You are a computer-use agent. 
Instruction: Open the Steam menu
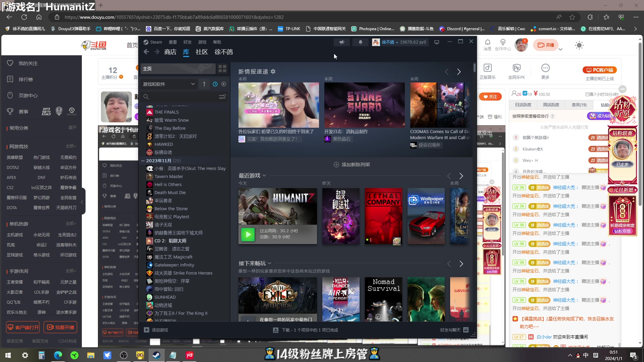[x=153, y=42]
